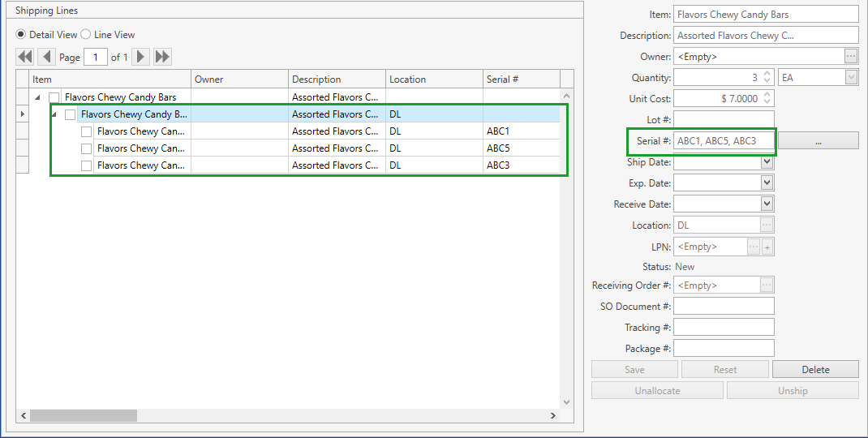
Task: Jump to the last page of shipping lines
Action: tap(162, 57)
